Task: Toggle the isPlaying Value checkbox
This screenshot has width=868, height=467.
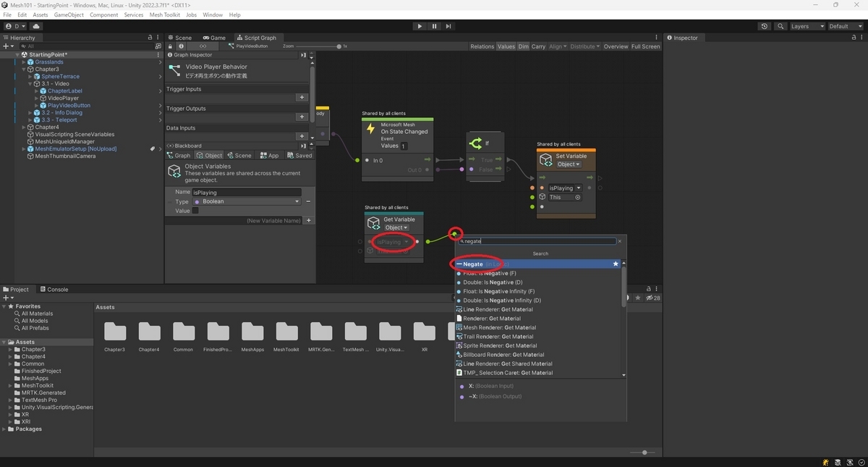Action: click(195, 211)
